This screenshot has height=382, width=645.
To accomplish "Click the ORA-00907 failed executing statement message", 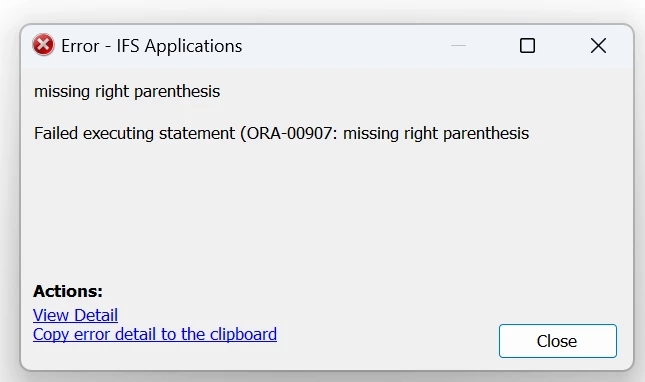I will click(281, 134).
